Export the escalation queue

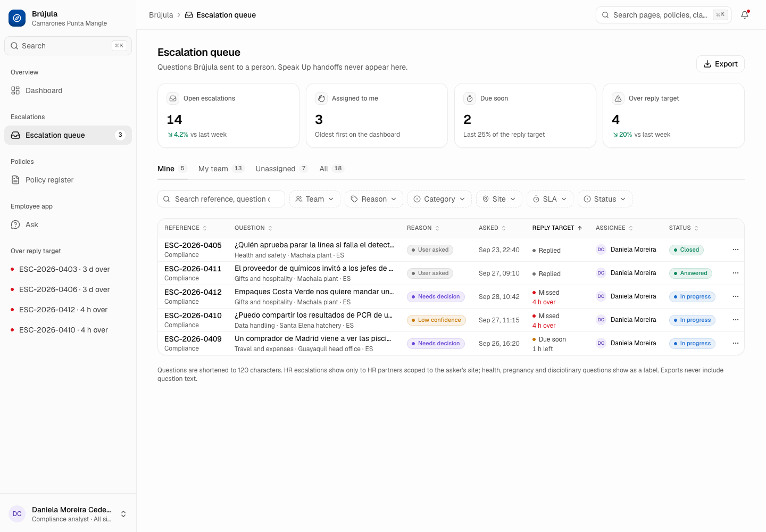[720, 64]
